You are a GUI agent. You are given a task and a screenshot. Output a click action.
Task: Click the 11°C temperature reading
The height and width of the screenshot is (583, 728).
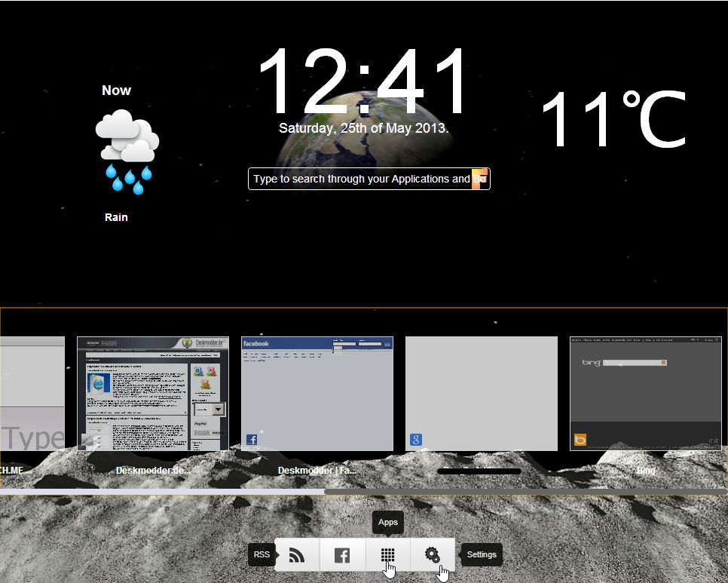click(x=613, y=119)
